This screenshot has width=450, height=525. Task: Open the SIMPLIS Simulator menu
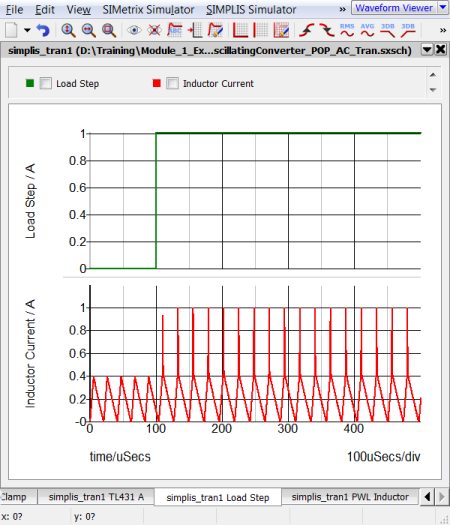click(x=251, y=10)
